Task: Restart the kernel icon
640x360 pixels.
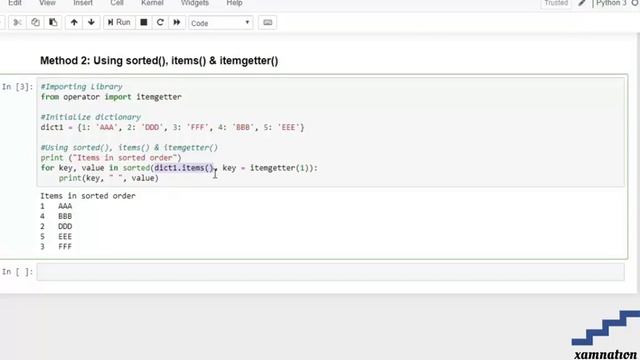Action: 160,22
